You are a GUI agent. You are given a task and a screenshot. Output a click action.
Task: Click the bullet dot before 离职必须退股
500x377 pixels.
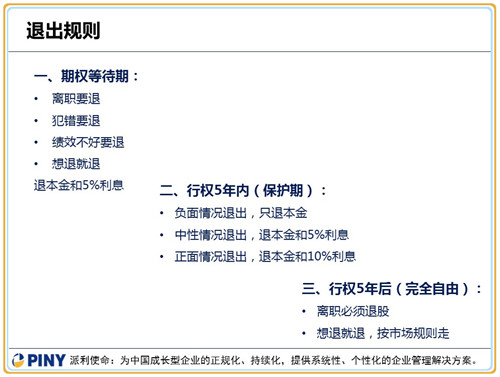point(304,312)
